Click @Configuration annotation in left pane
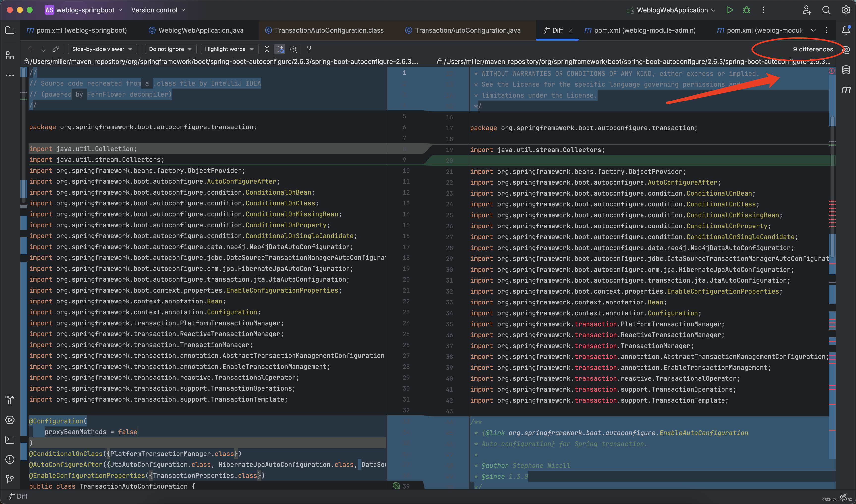This screenshot has width=856, height=504. tap(58, 421)
